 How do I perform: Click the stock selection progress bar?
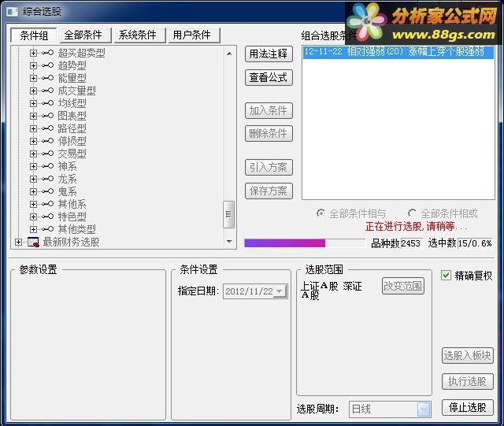point(305,243)
